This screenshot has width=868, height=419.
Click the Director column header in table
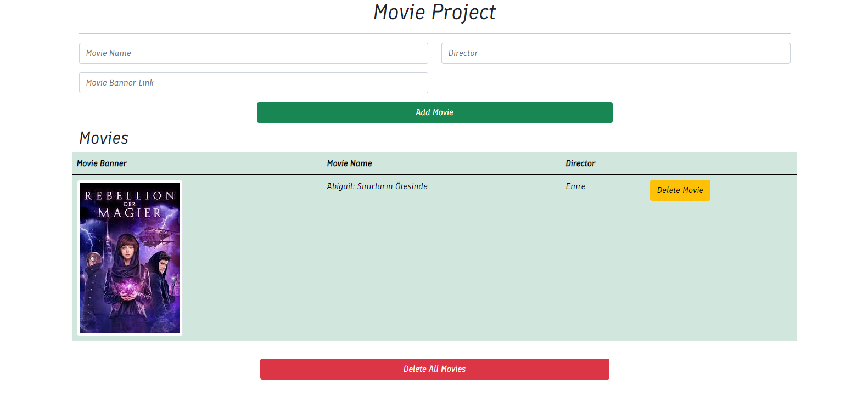pyautogui.click(x=580, y=163)
